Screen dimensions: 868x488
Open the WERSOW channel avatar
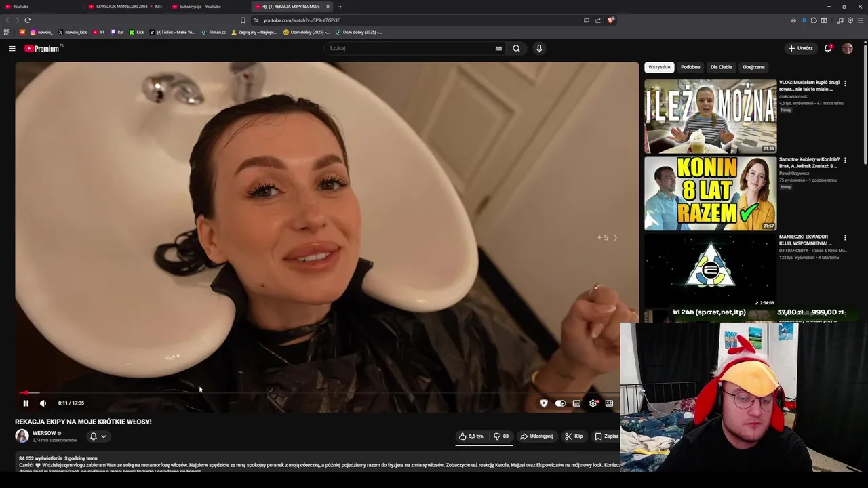pyautogui.click(x=22, y=436)
